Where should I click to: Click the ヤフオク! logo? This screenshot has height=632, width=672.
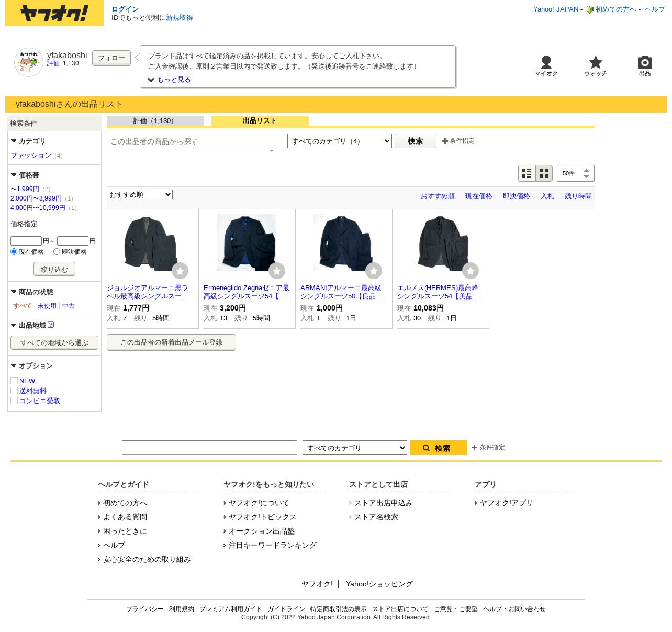54,13
